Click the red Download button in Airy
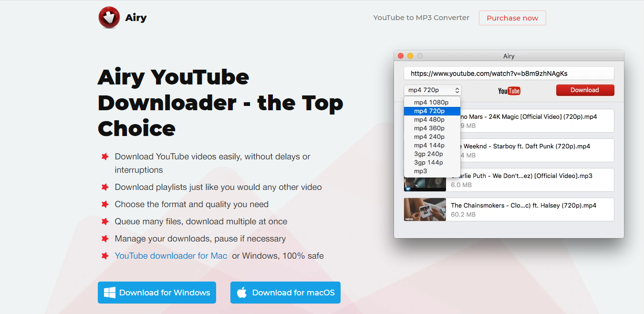644x314 pixels. pyautogui.click(x=585, y=90)
